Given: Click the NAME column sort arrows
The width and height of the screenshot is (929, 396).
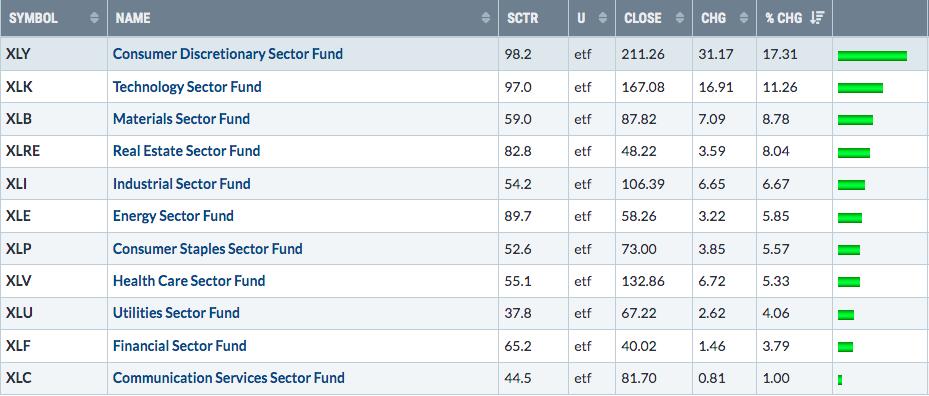Looking at the screenshot, I should pos(486,18).
